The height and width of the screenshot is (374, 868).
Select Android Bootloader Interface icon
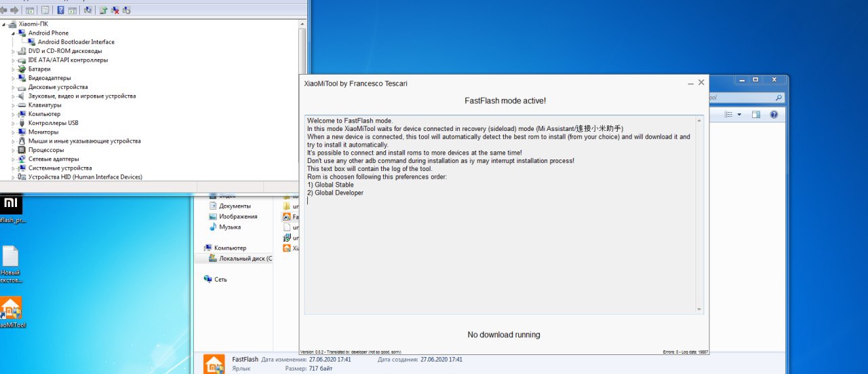[32, 42]
